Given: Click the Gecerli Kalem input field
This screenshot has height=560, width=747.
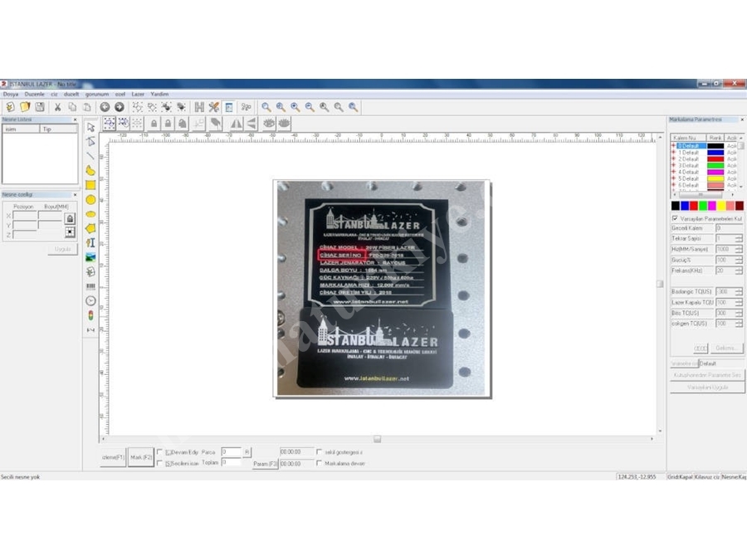Looking at the screenshot, I should click(729, 229).
